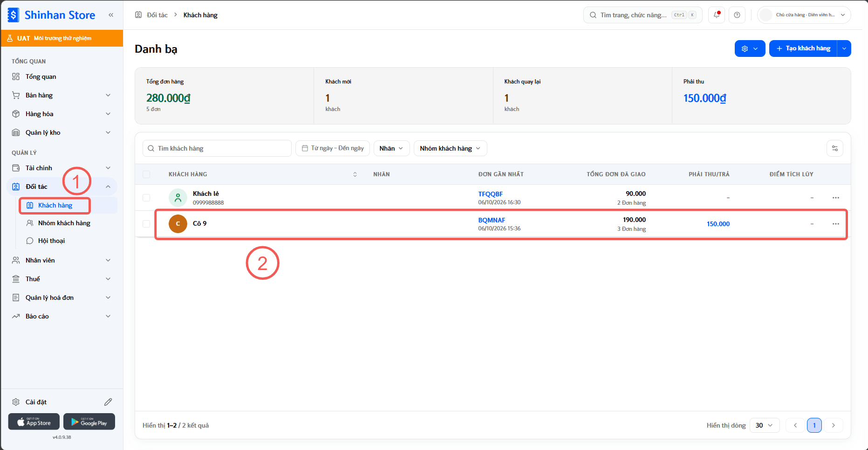Click the 150.000 receivable amount for Cô 9
868x450 pixels.
[x=718, y=224]
